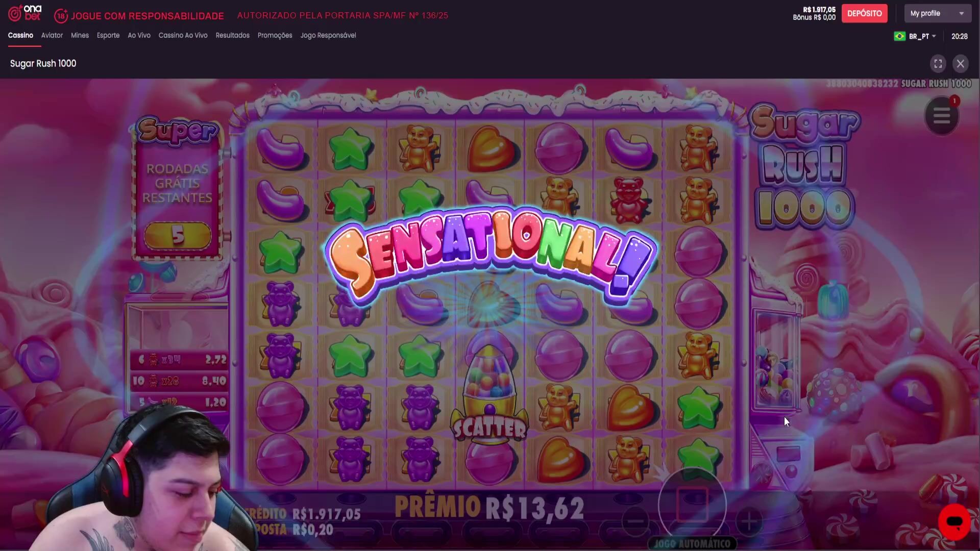This screenshot has width=980, height=551.
Task: Click the red Depósito button
Action: [864, 13]
